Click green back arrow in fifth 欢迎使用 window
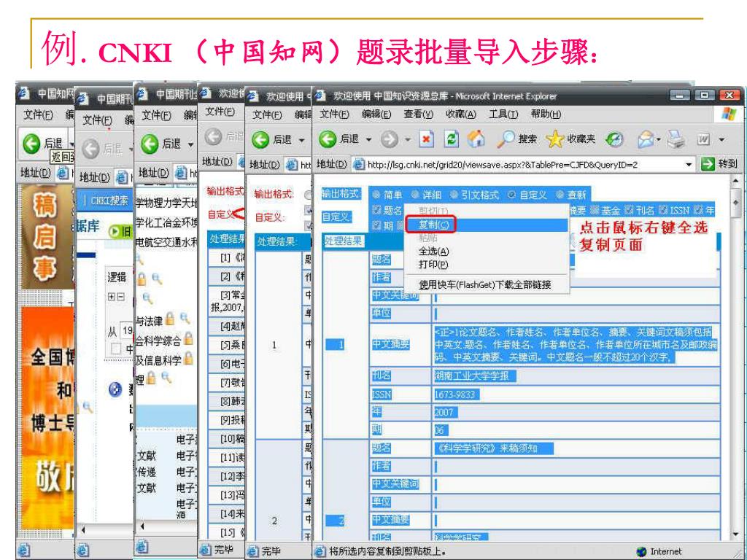Viewport: 747px width, 560px height. point(260,139)
